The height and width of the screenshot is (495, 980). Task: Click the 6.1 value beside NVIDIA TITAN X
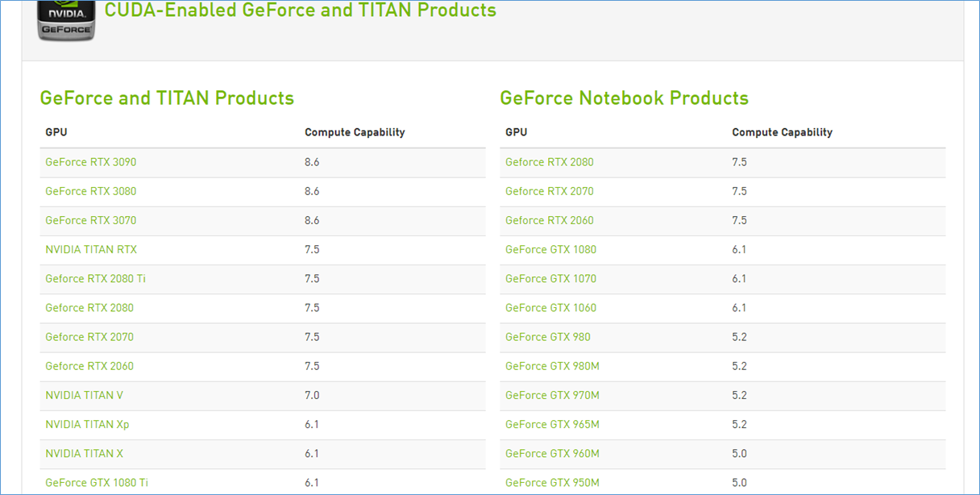pyautogui.click(x=312, y=453)
